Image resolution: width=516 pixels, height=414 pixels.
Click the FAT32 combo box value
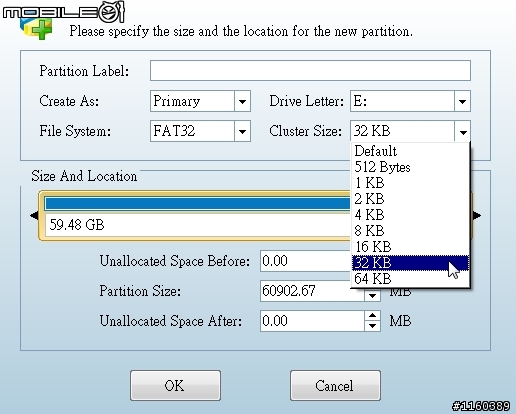pyautogui.click(x=192, y=131)
